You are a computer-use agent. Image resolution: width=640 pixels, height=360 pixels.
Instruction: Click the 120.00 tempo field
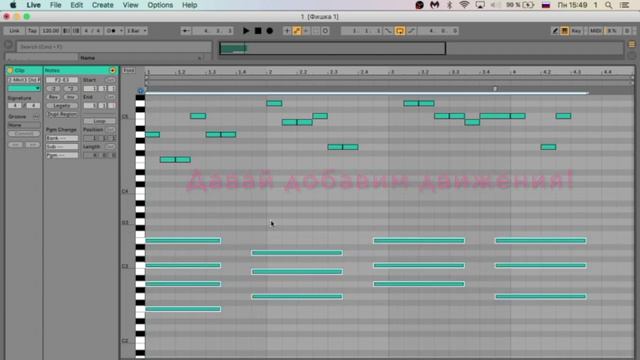pyautogui.click(x=51, y=31)
